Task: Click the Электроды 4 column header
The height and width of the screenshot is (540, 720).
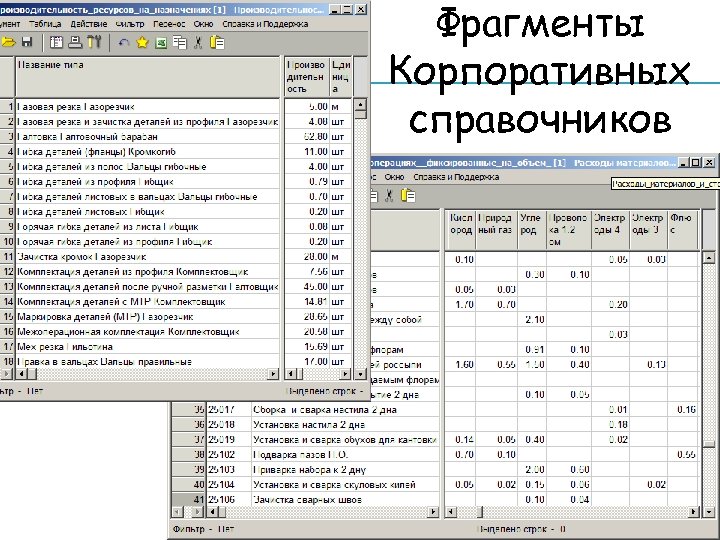Action: pyautogui.click(x=610, y=230)
